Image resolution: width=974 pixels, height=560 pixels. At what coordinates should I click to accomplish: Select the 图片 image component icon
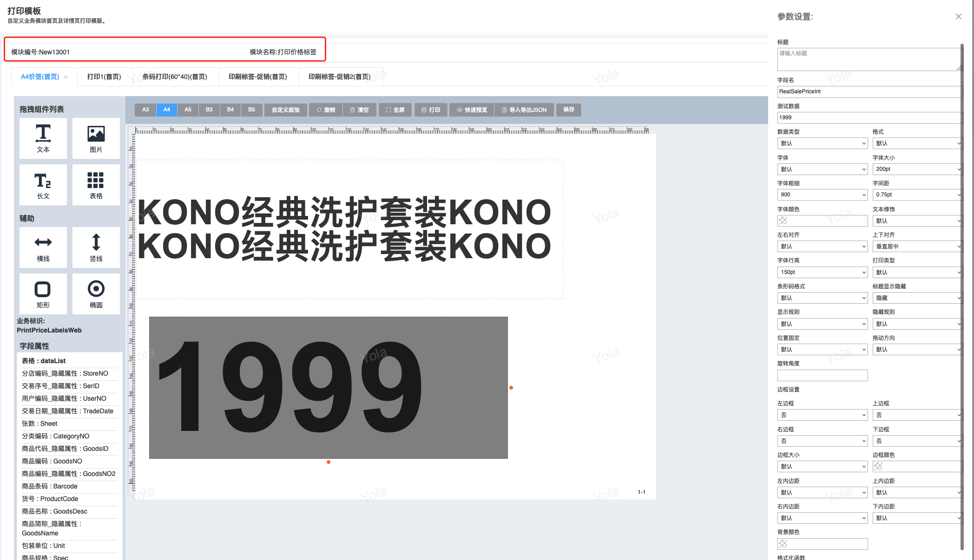[x=96, y=138]
